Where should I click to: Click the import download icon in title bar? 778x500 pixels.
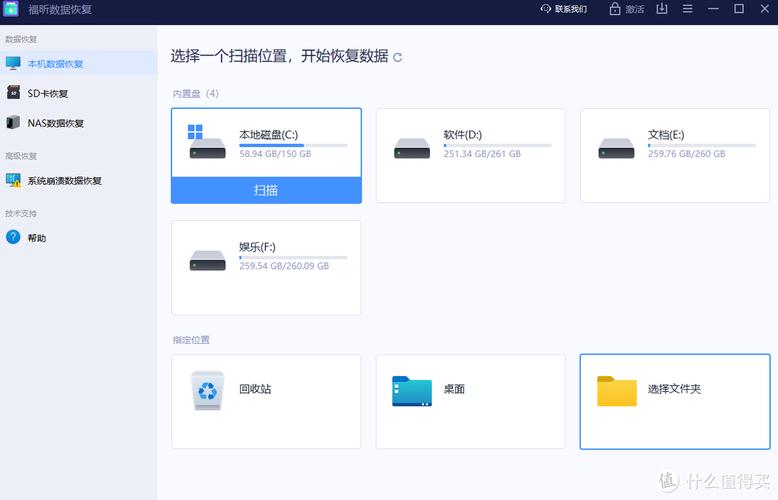tap(662, 8)
